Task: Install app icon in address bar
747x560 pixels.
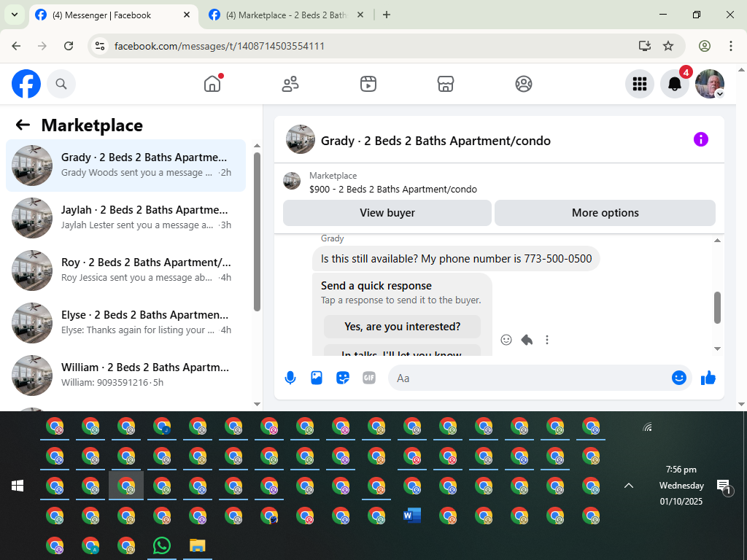Action: coord(645,46)
